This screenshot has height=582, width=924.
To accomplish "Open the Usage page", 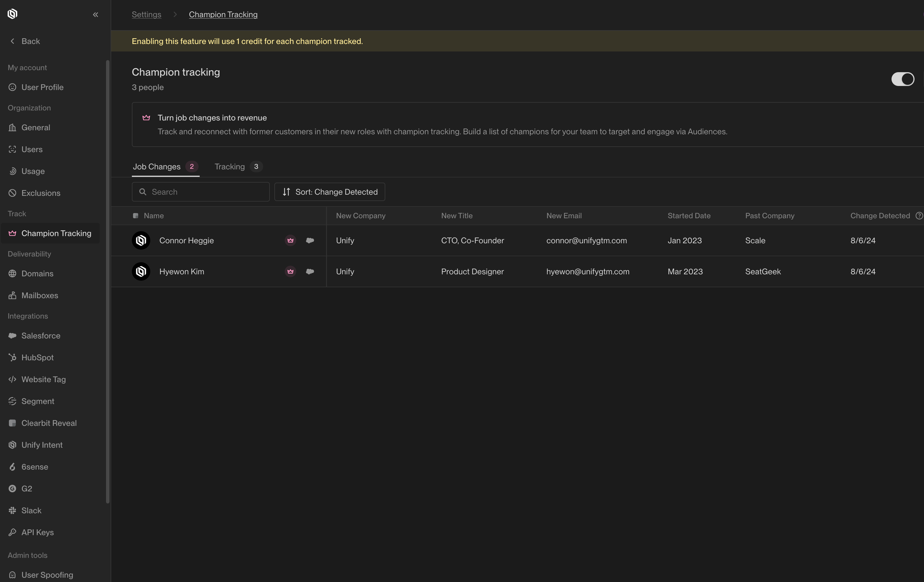I will pyautogui.click(x=50, y=171).
